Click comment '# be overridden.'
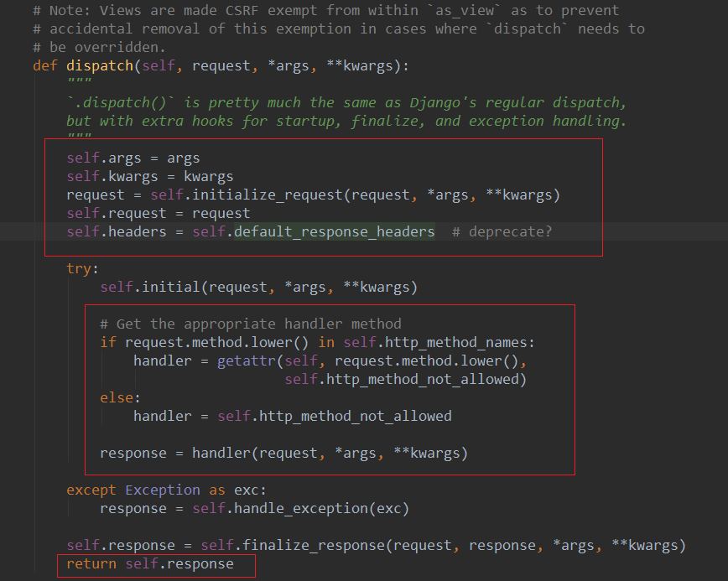The height and width of the screenshot is (581, 728). (99, 47)
